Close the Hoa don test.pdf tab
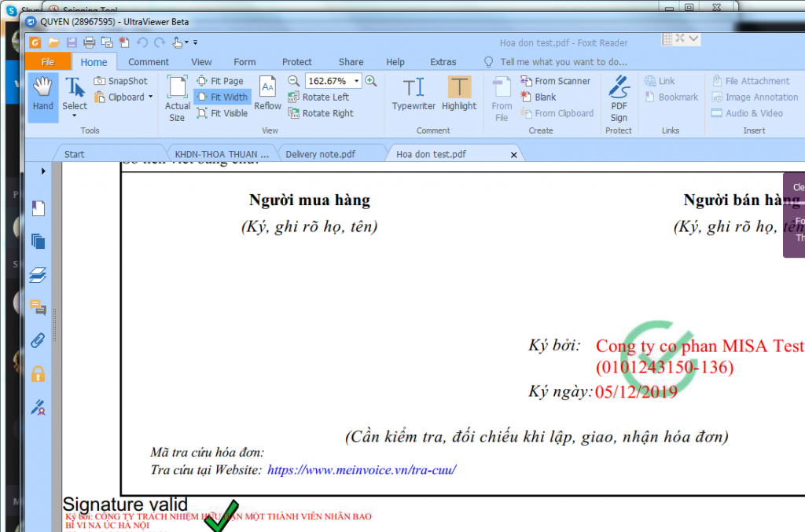The height and width of the screenshot is (532, 805). pos(513,155)
